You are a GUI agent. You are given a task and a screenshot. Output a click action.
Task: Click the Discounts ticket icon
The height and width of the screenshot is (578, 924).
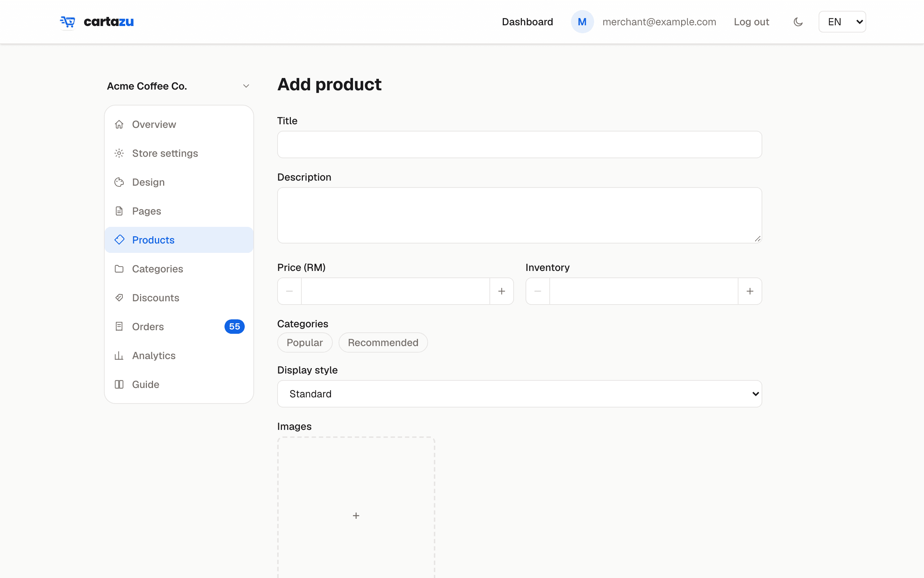tap(119, 298)
